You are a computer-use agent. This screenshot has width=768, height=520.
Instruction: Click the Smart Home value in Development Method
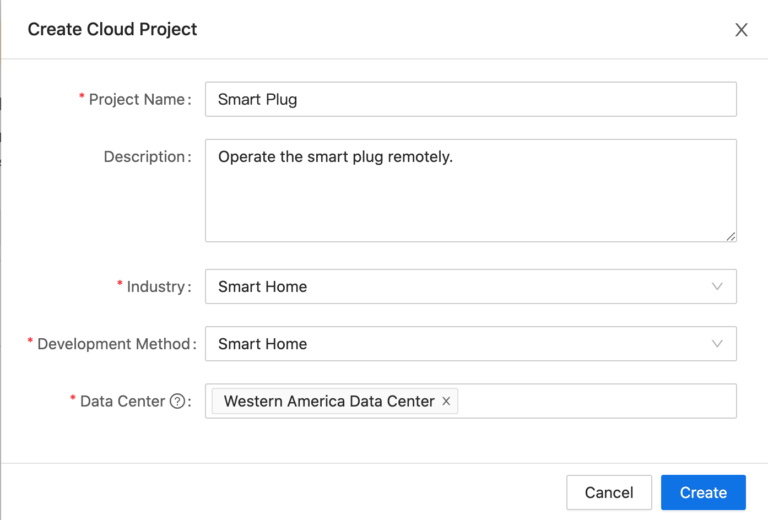(x=262, y=343)
